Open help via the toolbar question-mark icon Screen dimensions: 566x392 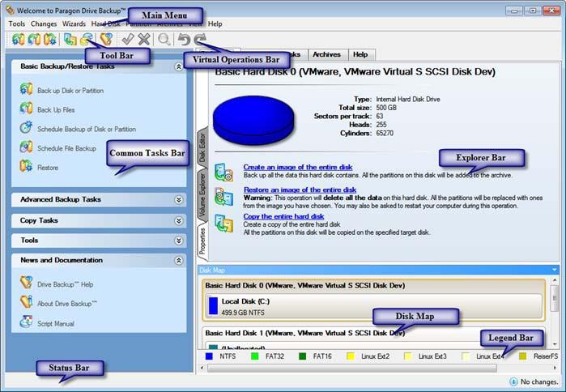[106, 39]
